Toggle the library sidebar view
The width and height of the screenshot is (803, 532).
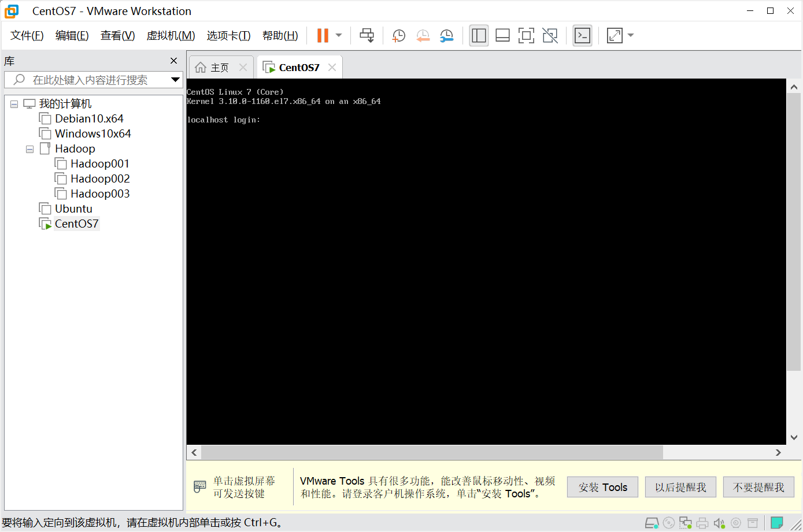(479, 35)
